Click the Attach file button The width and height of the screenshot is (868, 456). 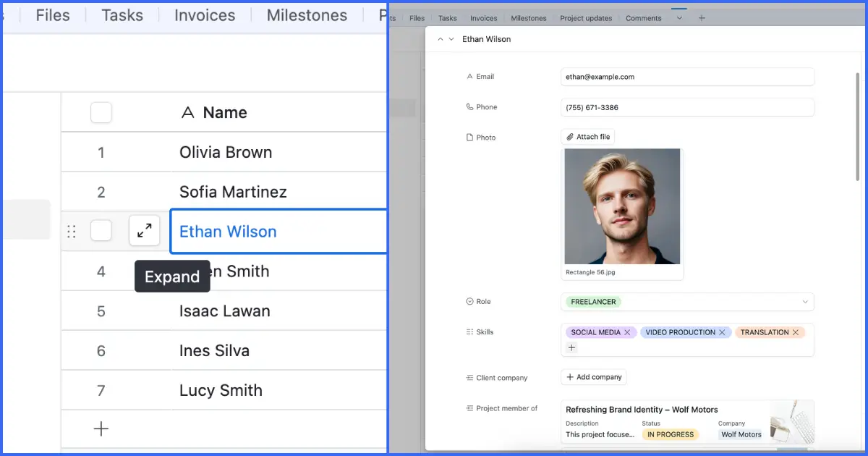[x=587, y=136]
